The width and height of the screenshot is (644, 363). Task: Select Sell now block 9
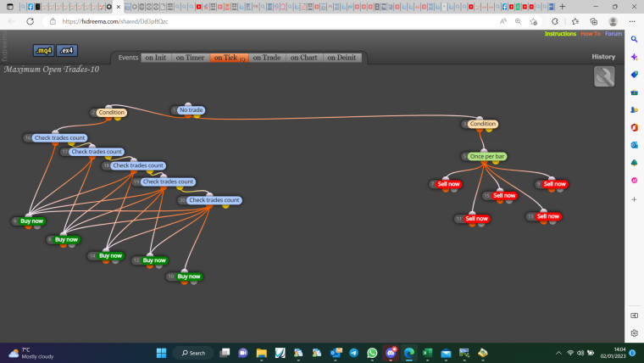pos(554,184)
